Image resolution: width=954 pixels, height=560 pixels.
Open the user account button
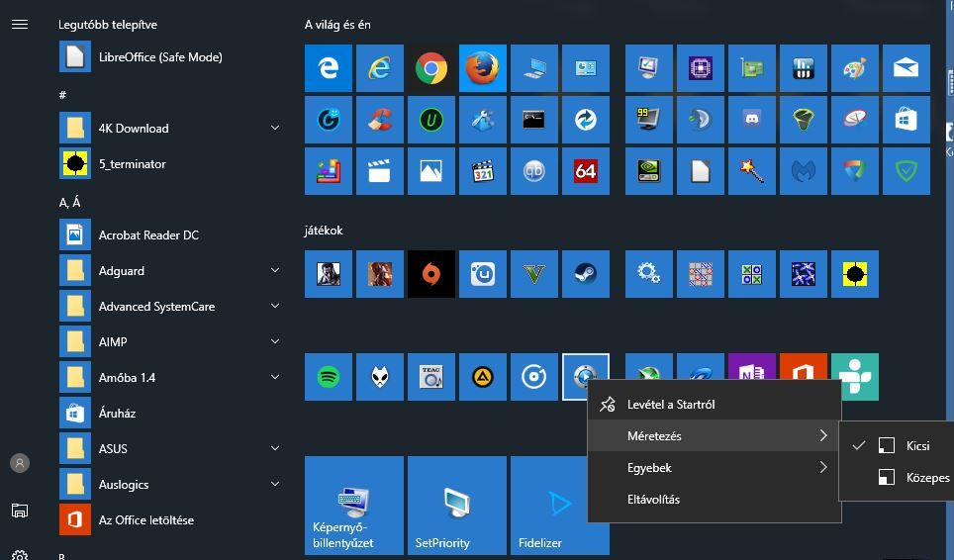[20, 463]
